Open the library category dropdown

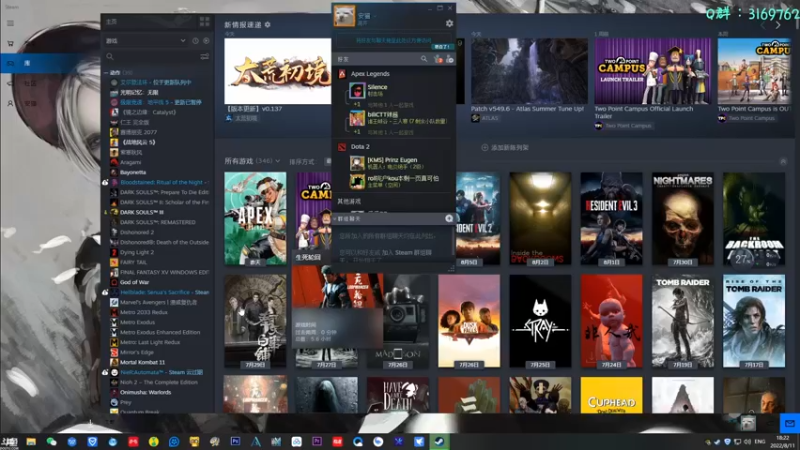[145, 41]
